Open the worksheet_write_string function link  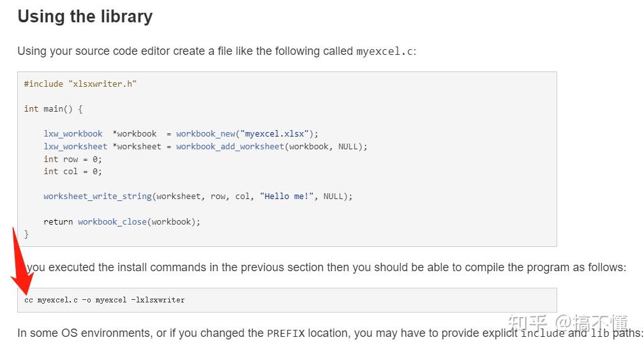tap(98, 197)
